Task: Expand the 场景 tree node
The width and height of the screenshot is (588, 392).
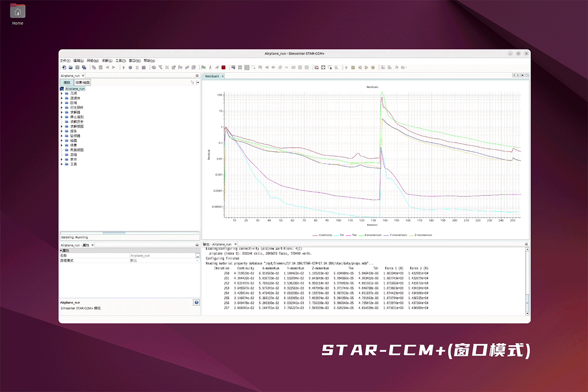Action: [x=62, y=145]
